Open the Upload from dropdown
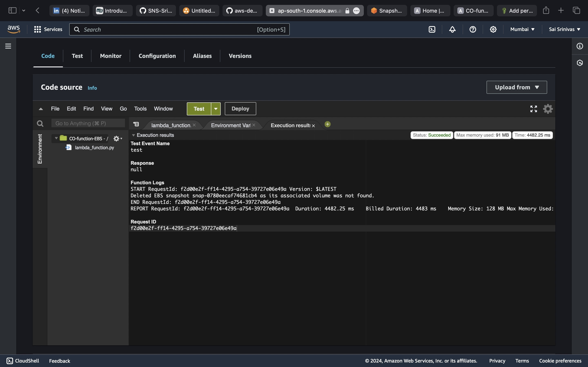Viewport: 588px width, 367px height. (x=517, y=87)
